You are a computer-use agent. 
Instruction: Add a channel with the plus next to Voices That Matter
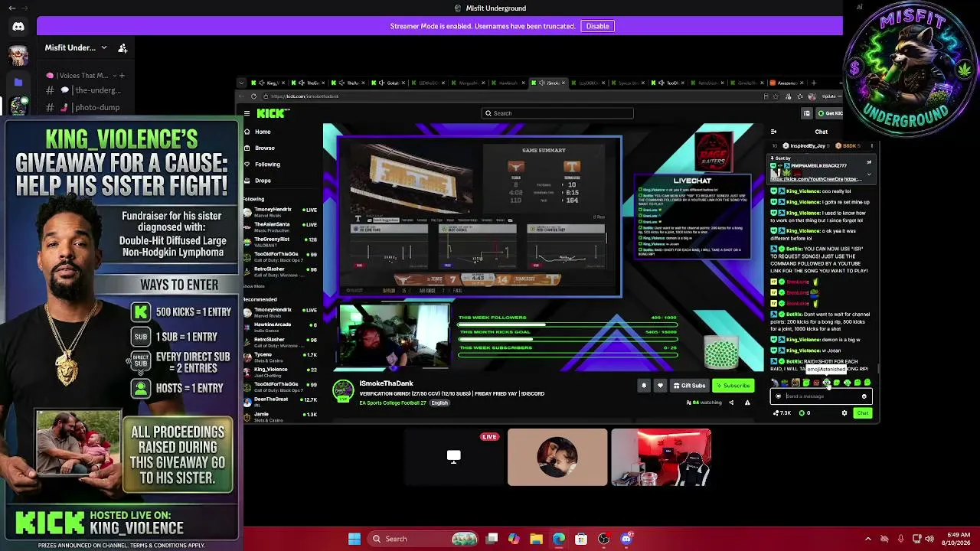pos(122,76)
